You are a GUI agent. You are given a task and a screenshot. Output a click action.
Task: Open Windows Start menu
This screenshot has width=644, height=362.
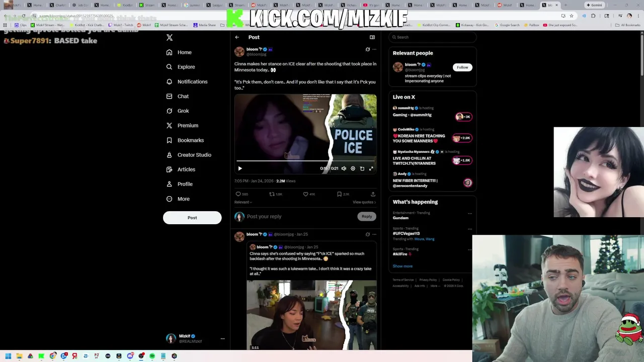click(x=8, y=356)
